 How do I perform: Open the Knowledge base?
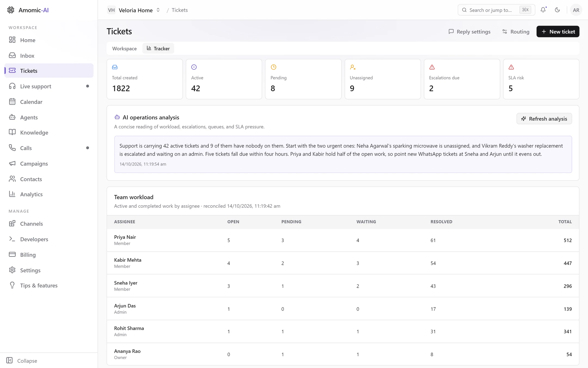(x=49, y=132)
